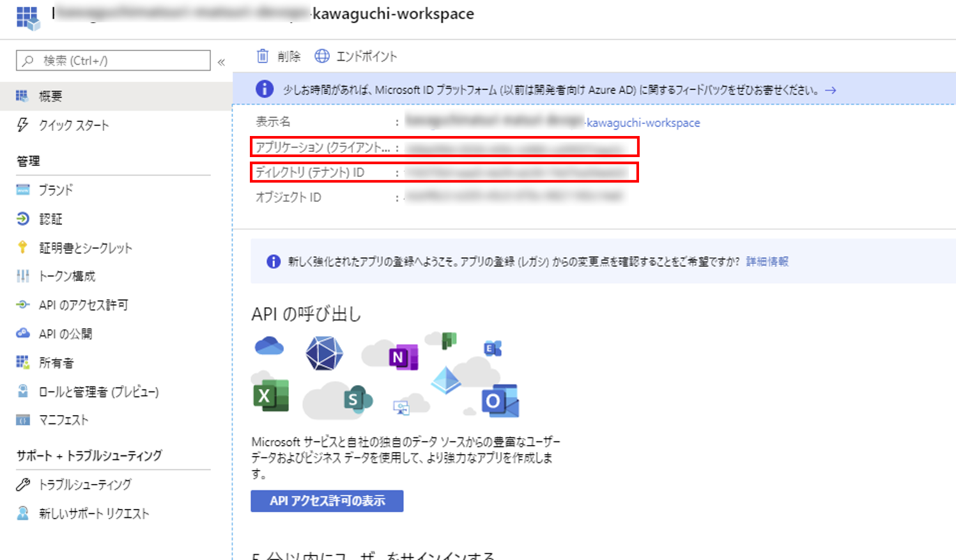This screenshot has width=956, height=560.
Task: Select ロールと管理者 (プレビュー) item
Action: [x=98, y=391]
